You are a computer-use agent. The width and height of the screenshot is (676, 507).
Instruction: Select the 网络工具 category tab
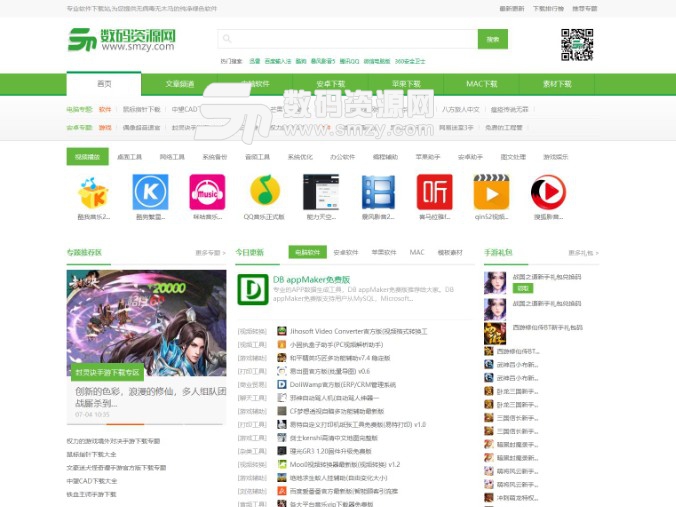click(172, 157)
